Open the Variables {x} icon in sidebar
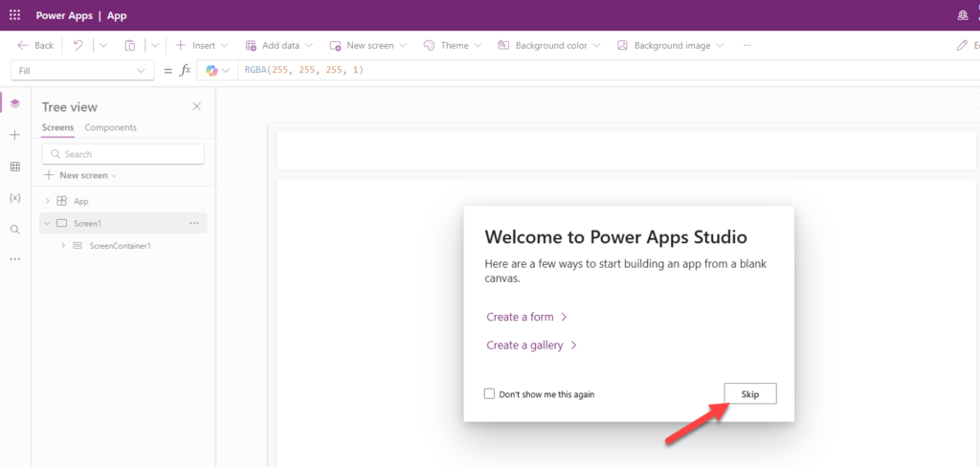Image resolution: width=980 pixels, height=467 pixels. (15, 197)
